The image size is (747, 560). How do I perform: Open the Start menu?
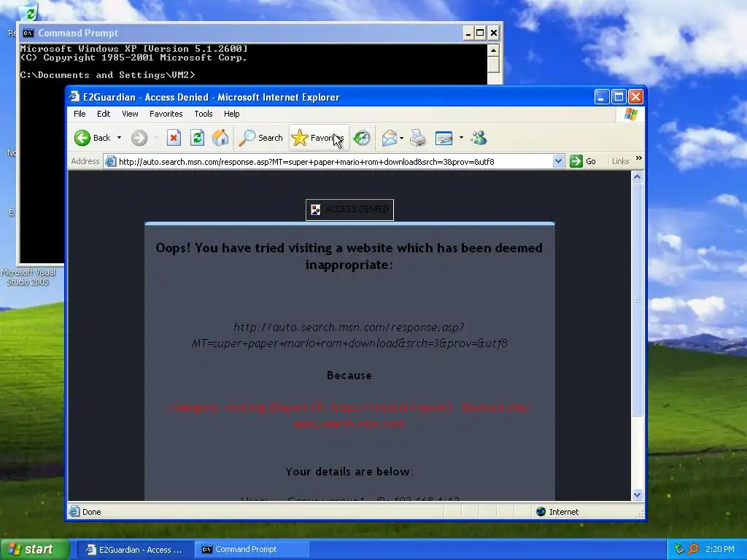[35, 549]
